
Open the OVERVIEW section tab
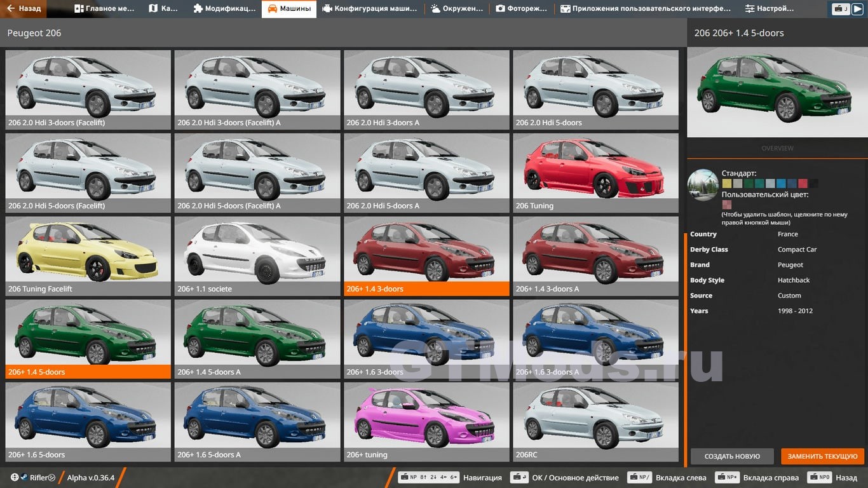pyautogui.click(x=778, y=148)
